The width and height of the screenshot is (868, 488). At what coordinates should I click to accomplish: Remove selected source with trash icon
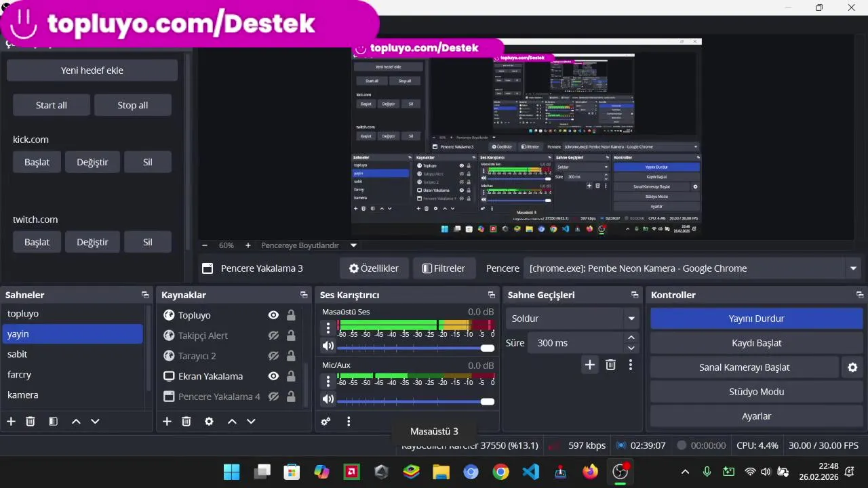coord(186,422)
